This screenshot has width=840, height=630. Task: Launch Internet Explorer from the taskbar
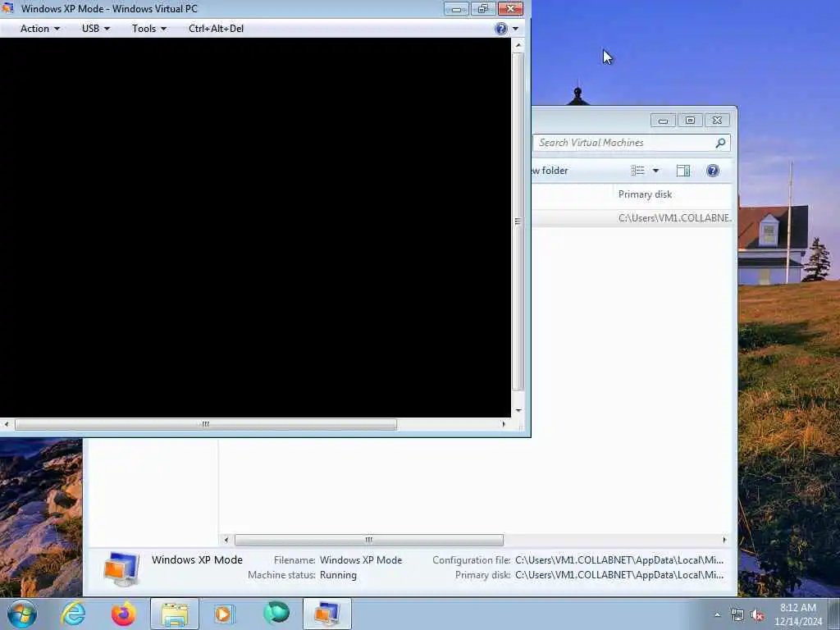tap(73, 614)
